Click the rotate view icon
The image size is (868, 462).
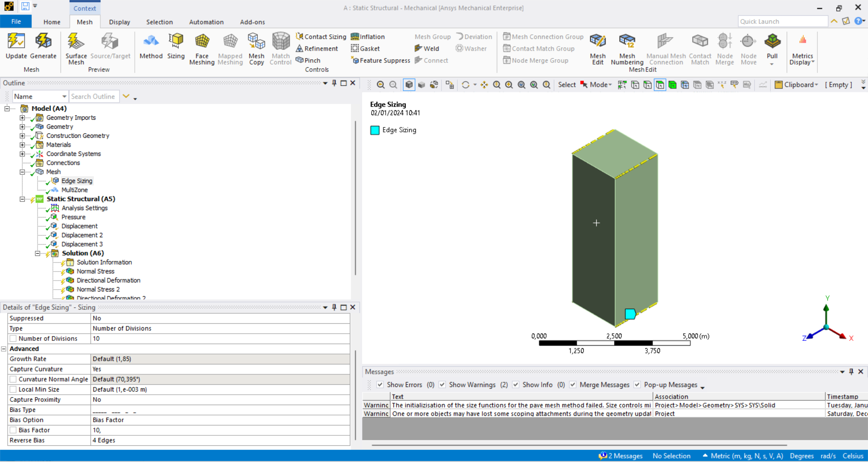pos(466,85)
